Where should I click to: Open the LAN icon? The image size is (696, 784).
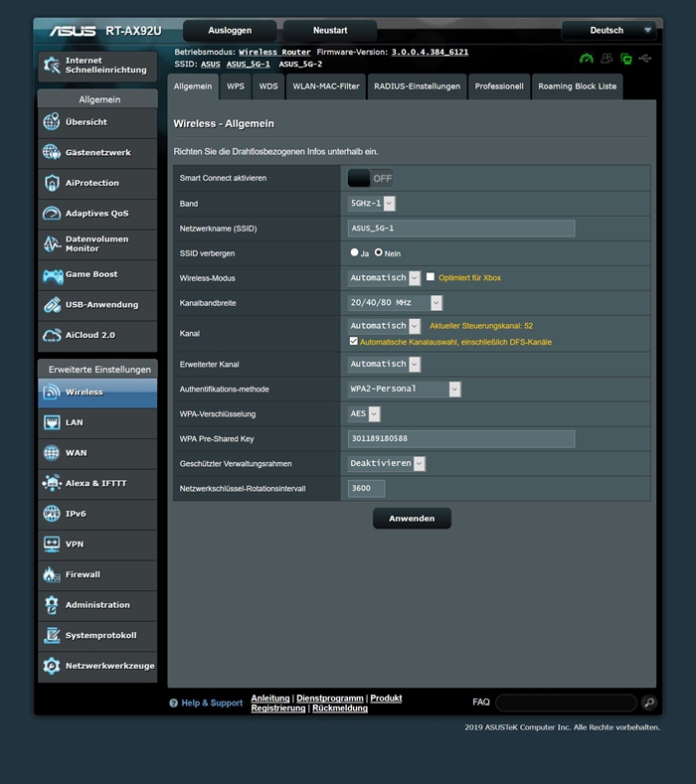pos(52,422)
